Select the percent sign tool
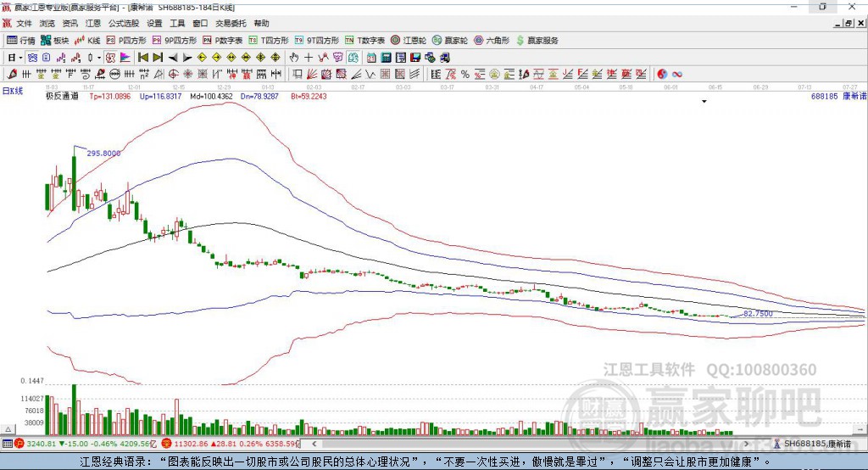868x470 pixels. click(x=465, y=75)
